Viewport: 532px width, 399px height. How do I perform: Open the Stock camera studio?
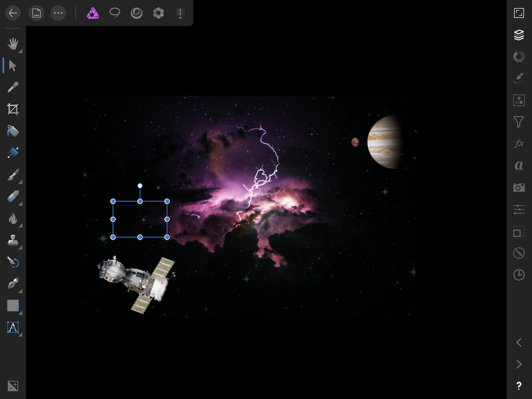(x=519, y=187)
